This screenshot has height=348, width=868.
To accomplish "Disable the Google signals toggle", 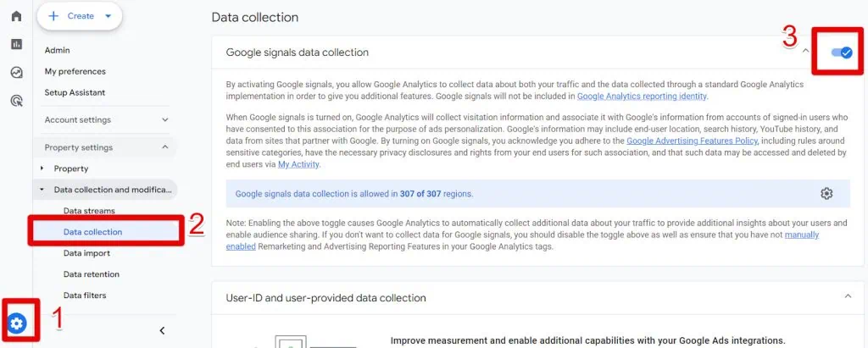I will 841,52.
